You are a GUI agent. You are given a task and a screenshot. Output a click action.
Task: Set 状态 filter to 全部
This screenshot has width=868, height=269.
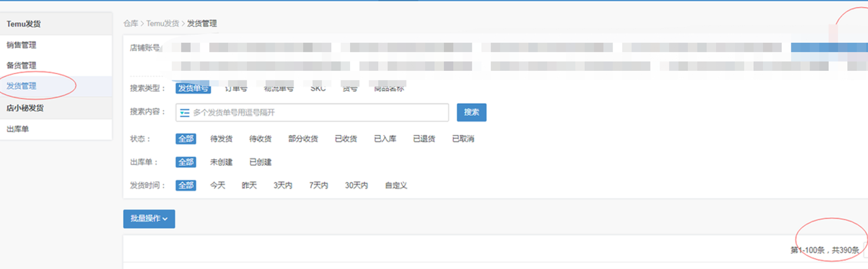coord(186,139)
